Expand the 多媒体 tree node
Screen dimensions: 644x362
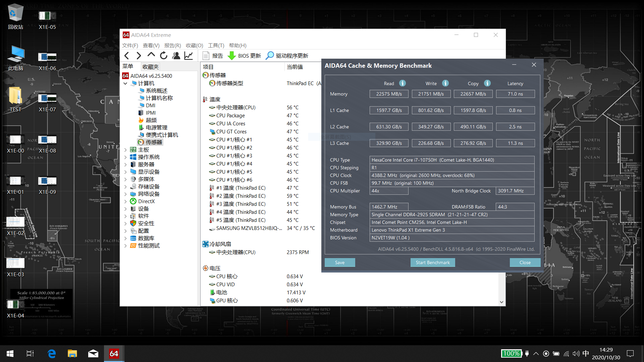125,179
